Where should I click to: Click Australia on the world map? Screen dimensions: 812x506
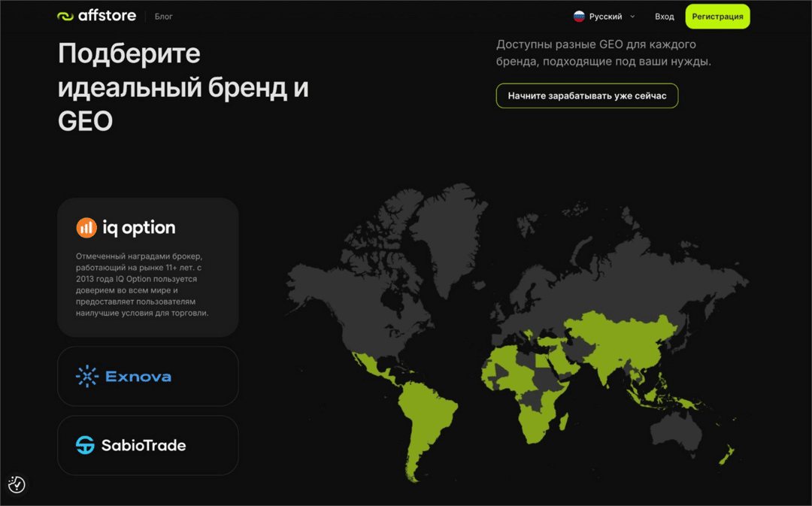coord(676,434)
